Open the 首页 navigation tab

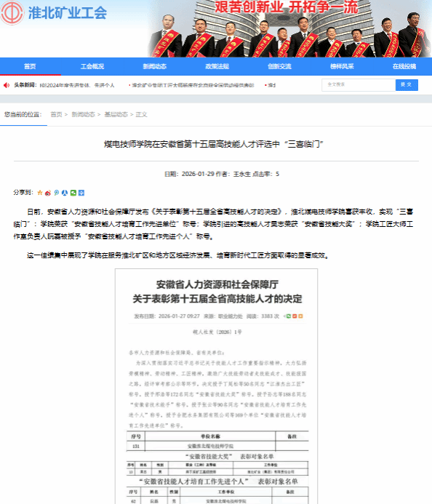[30, 66]
